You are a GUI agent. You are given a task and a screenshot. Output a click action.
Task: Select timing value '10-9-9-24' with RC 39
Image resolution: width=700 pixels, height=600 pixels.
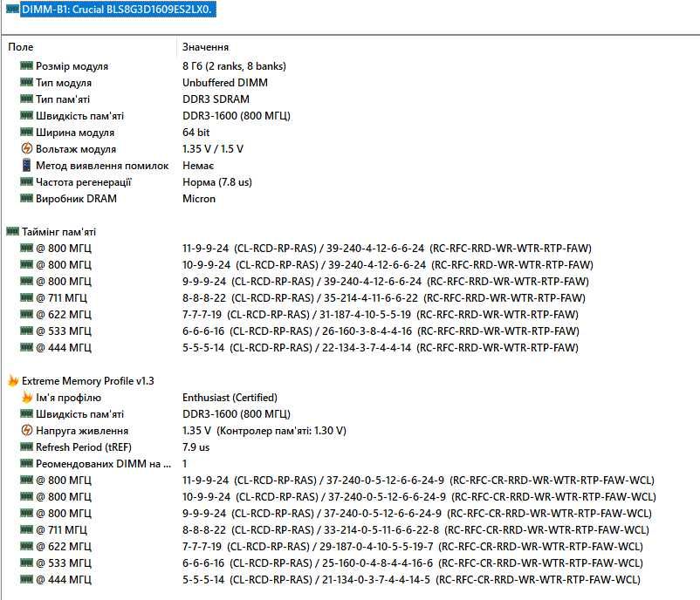coord(388,264)
